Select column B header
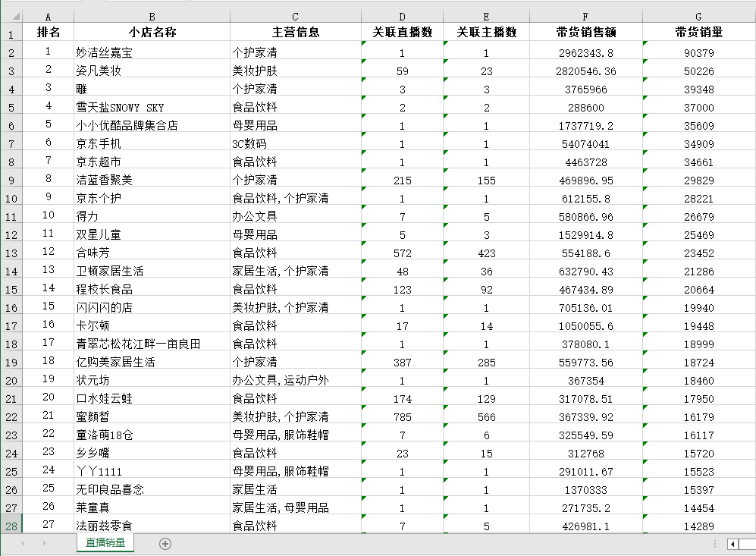756x556 pixels. coord(152,17)
